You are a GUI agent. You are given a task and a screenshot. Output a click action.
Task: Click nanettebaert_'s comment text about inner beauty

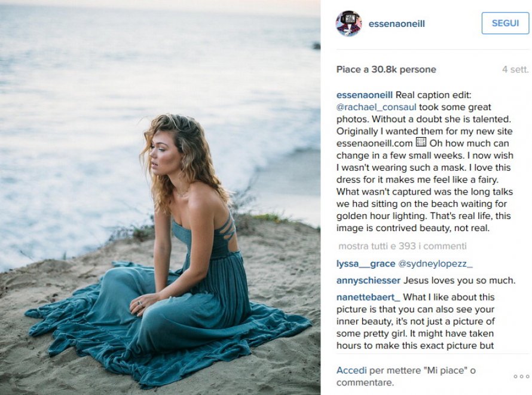pos(415,321)
